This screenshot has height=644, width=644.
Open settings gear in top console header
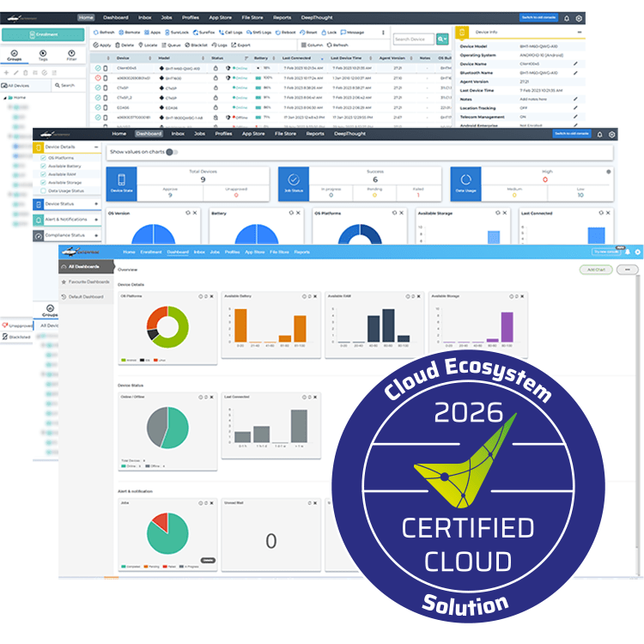click(x=579, y=17)
